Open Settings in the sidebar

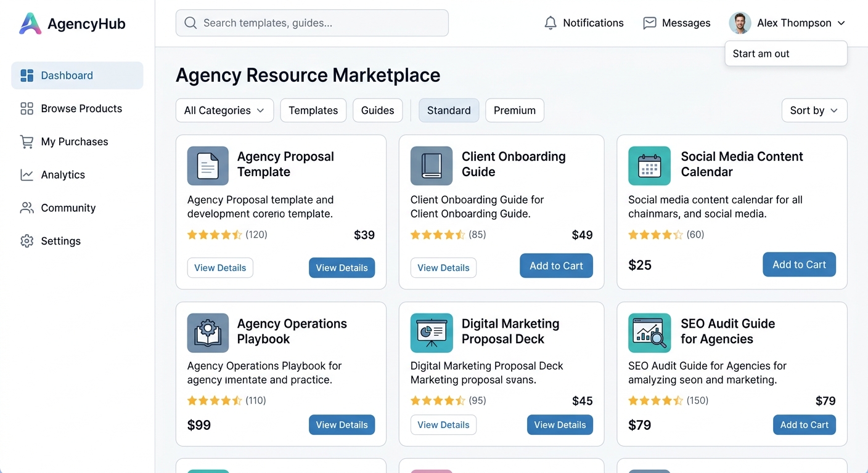(x=77, y=241)
